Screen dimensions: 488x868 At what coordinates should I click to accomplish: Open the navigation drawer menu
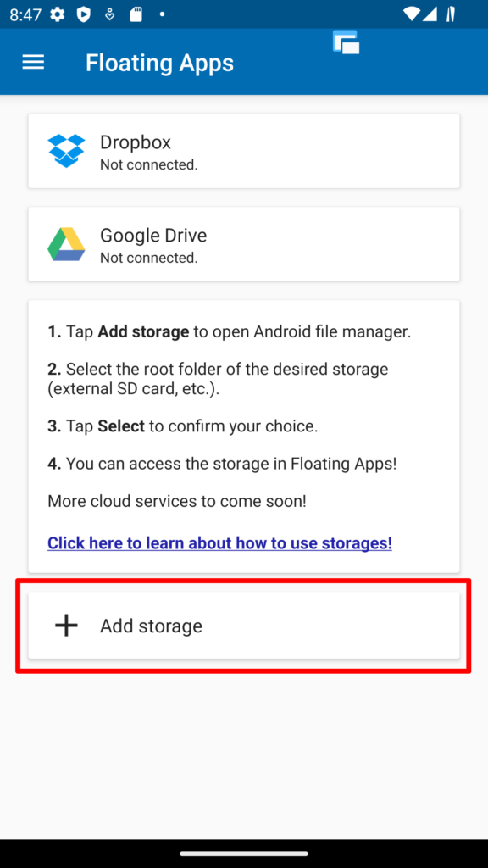tap(32, 61)
